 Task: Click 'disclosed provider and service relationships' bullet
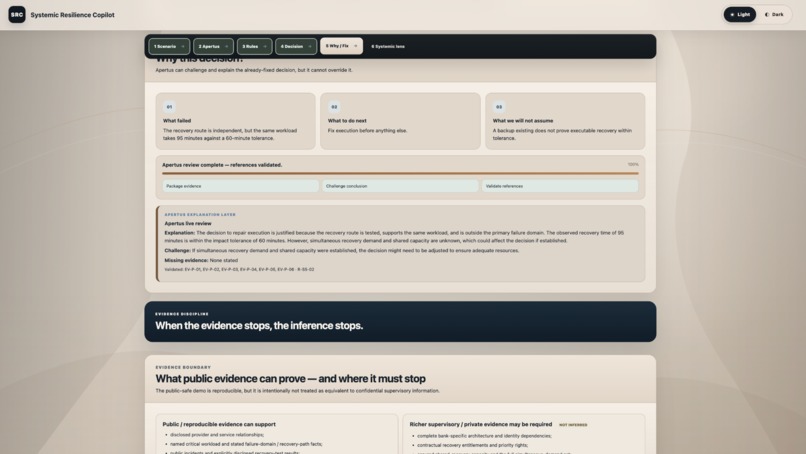coord(217,435)
